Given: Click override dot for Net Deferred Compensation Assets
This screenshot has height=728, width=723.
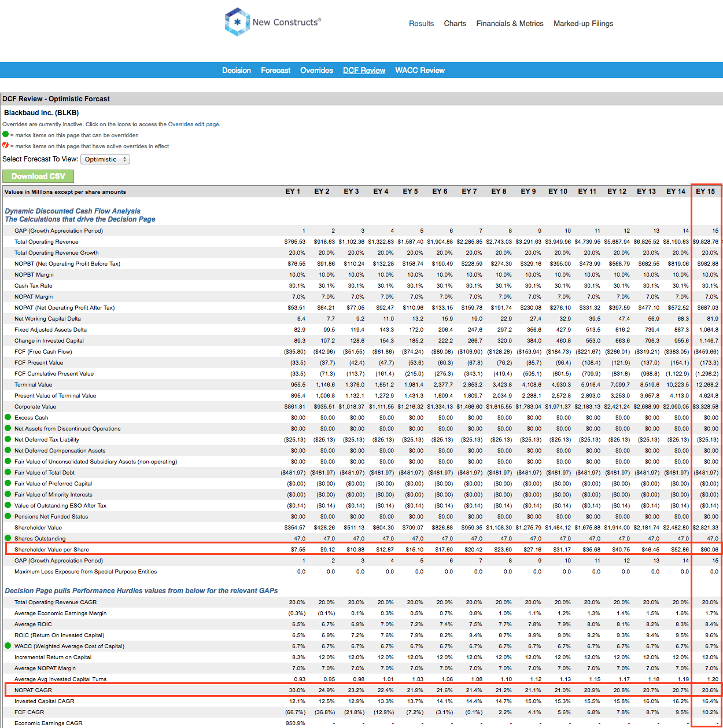Looking at the screenshot, I should tap(8, 450).
